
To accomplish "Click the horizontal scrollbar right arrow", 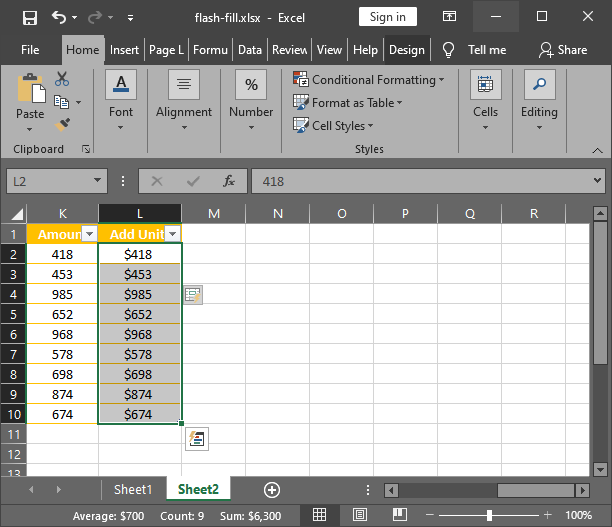I will [x=583, y=490].
